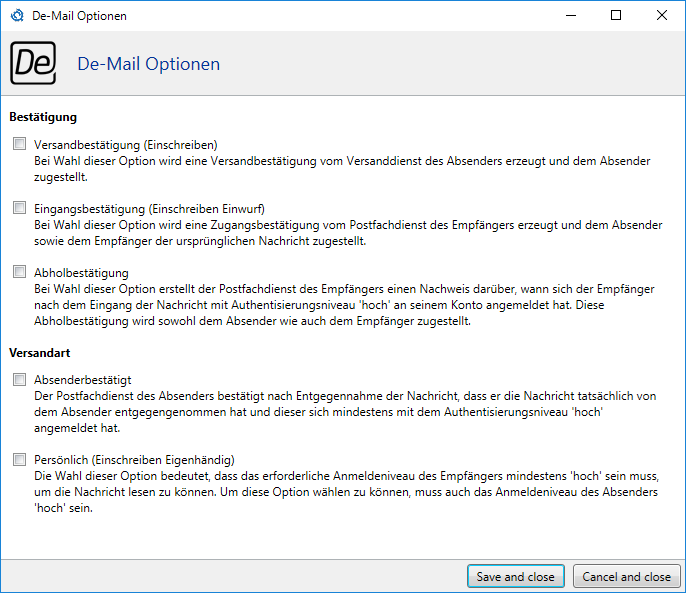Screen dimensions: 686x593
Task: Click Cancel and close button
Action: pos(626,577)
